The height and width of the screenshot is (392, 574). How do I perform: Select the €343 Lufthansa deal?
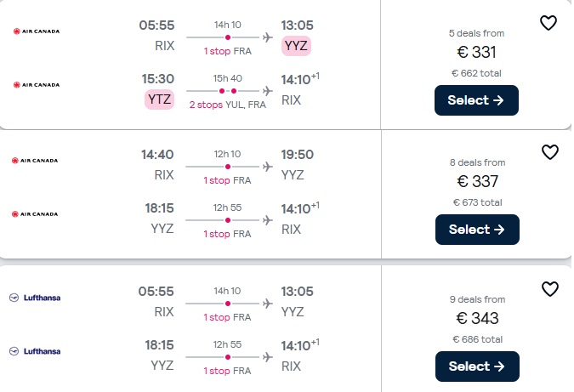477,366
